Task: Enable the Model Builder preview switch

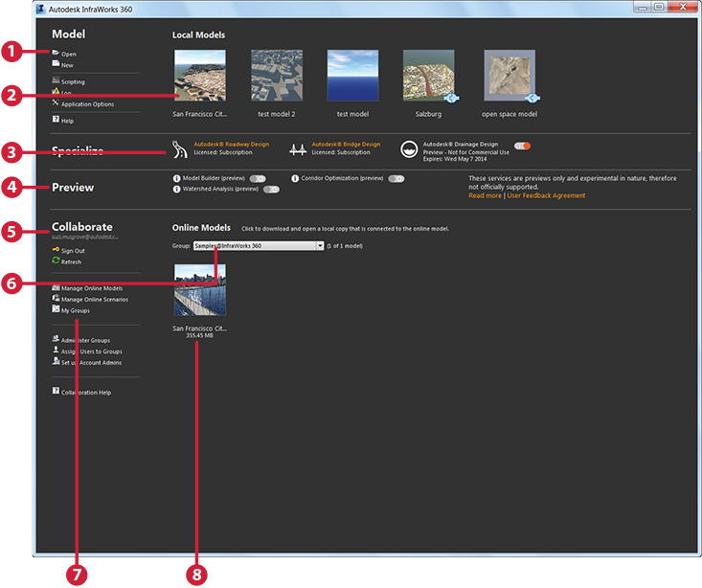Action: [x=258, y=179]
